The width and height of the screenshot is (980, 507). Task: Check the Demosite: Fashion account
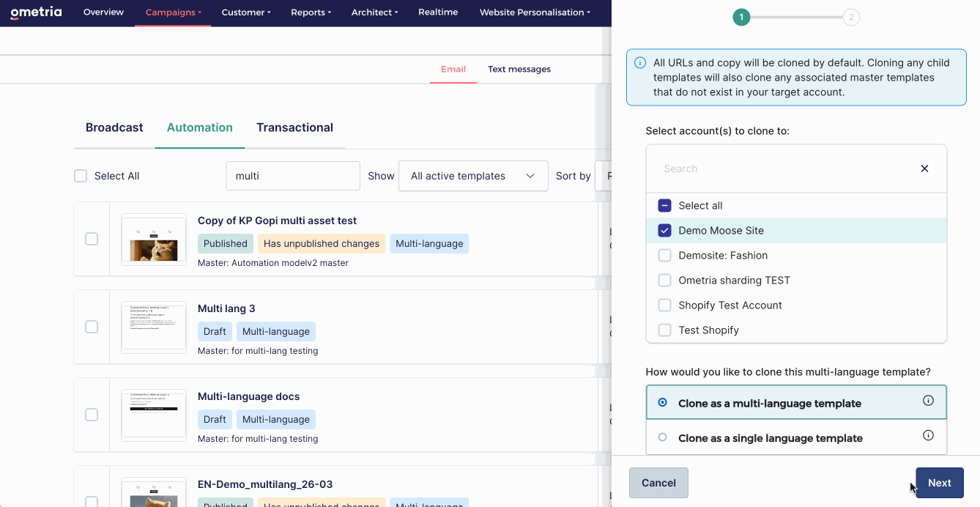[664, 256]
